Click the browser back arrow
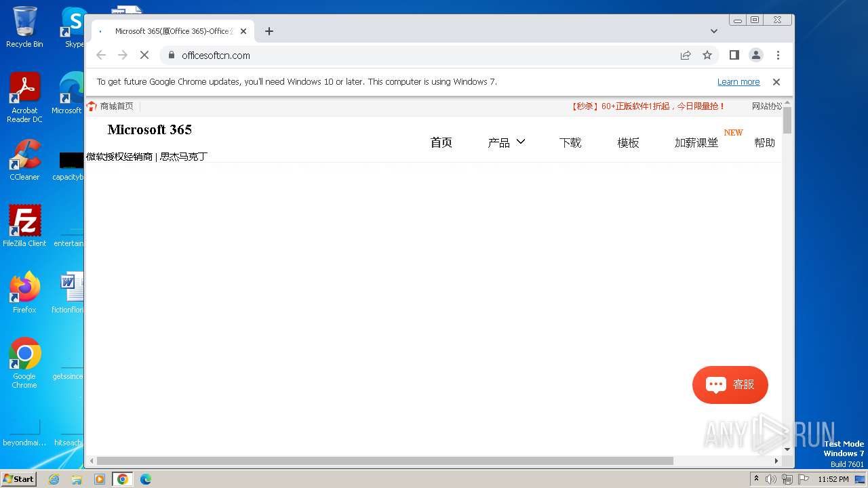This screenshot has height=488, width=868. tap(101, 55)
